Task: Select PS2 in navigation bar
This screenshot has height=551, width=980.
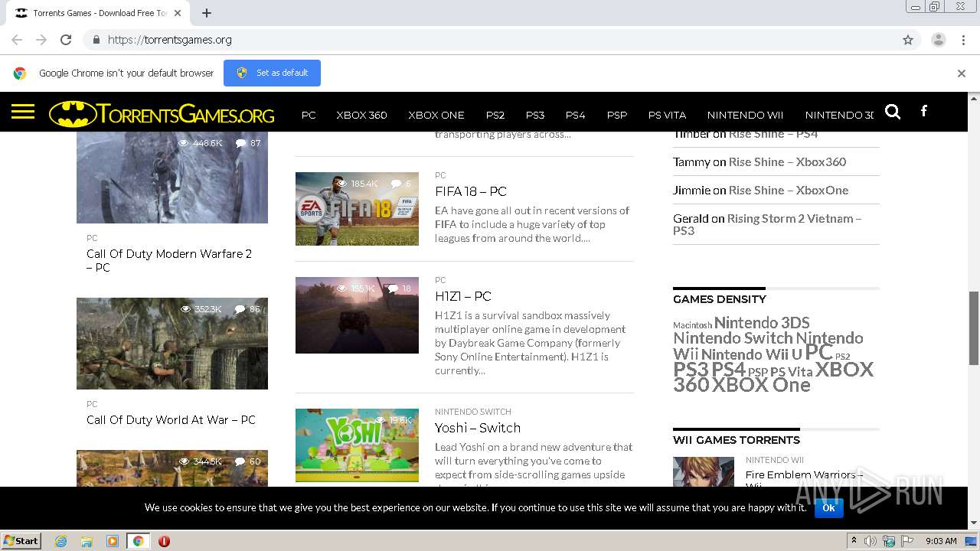Action: pos(495,115)
